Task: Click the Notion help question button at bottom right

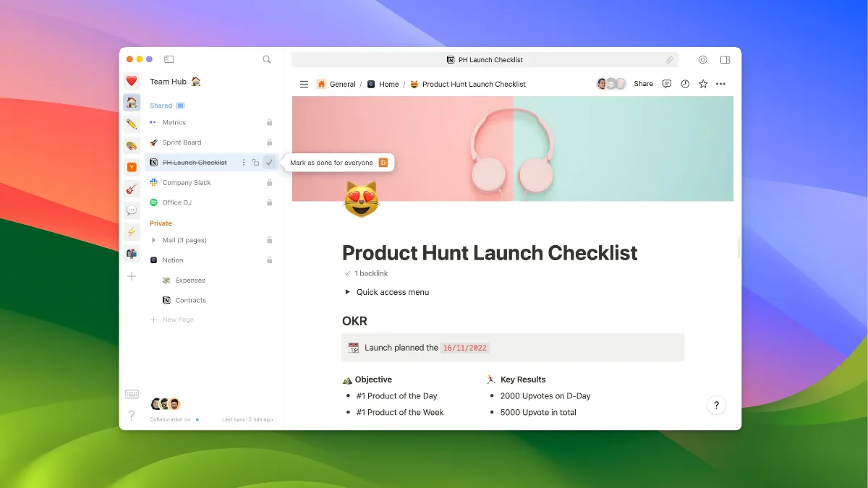Action: pos(716,405)
